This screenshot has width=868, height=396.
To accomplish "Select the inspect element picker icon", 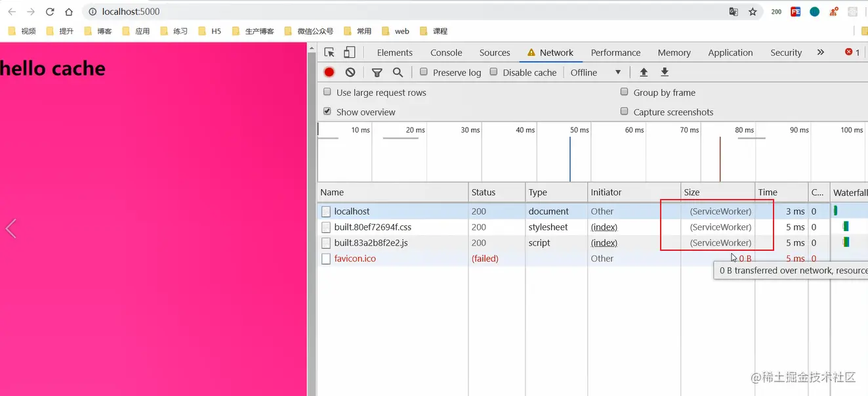I will click(x=329, y=53).
